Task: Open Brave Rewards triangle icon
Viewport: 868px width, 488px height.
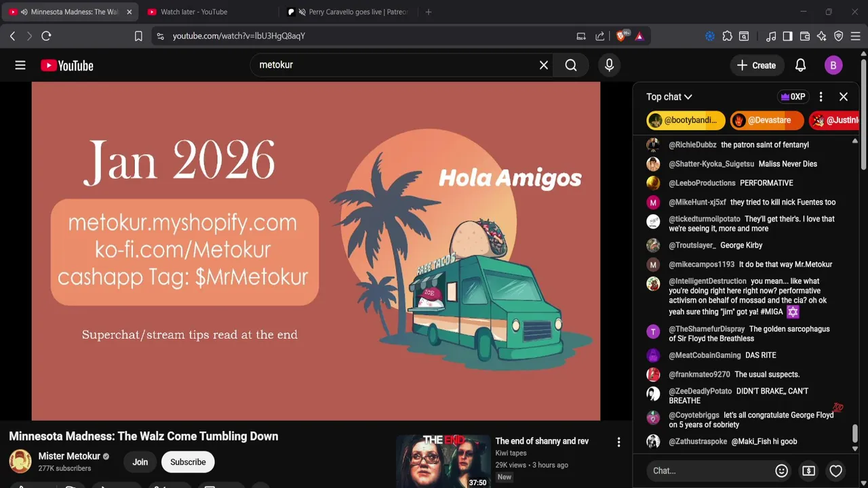Action: 639,36
